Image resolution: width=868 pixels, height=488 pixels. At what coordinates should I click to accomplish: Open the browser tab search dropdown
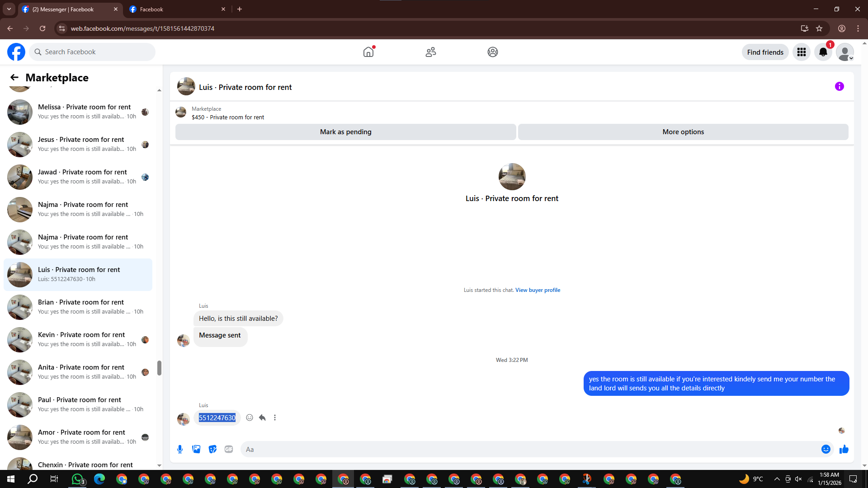(9, 9)
